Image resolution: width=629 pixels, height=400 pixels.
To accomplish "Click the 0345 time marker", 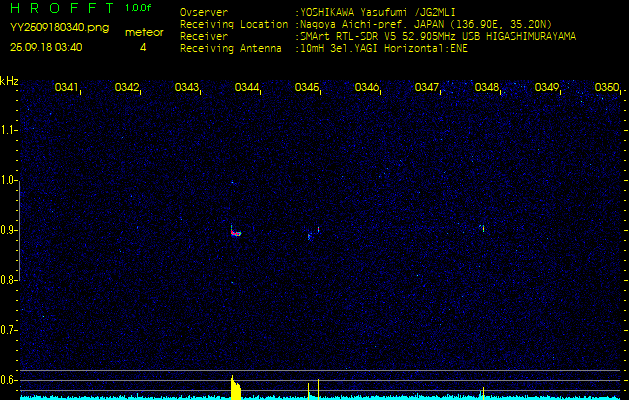I will [x=306, y=87].
